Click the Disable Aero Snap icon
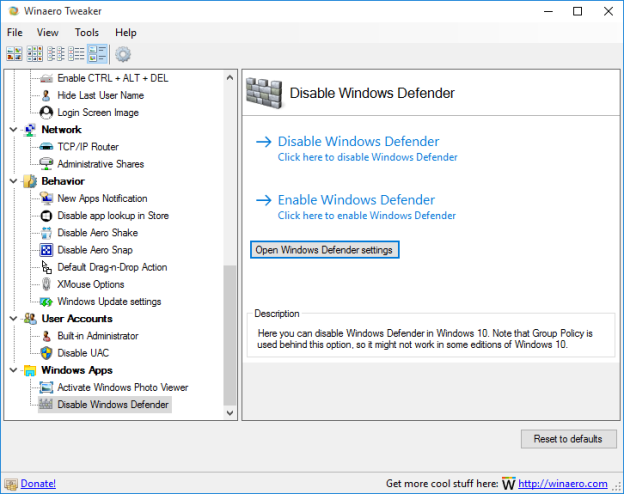This screenshot has width=624, height=494. [46, 250]
